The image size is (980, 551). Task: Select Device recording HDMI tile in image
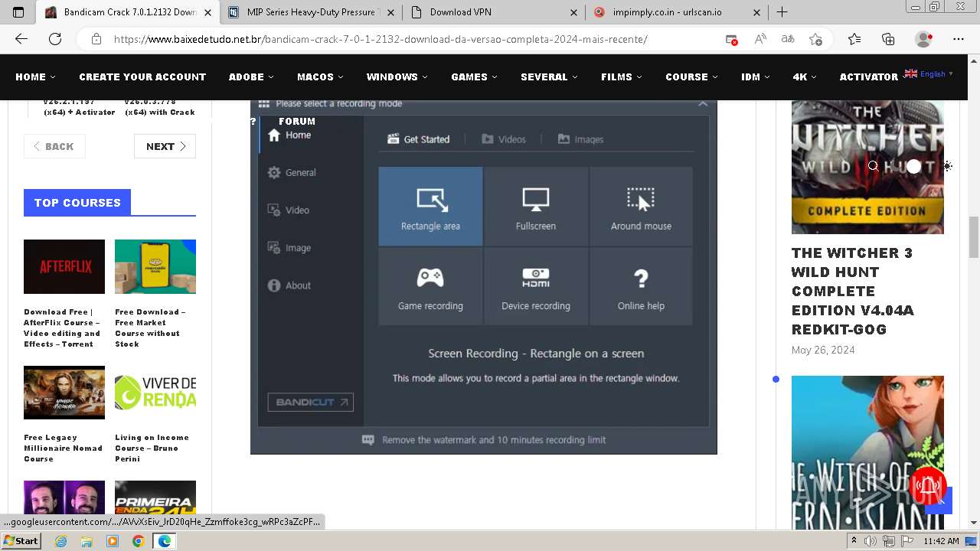(x=536, y=287)
